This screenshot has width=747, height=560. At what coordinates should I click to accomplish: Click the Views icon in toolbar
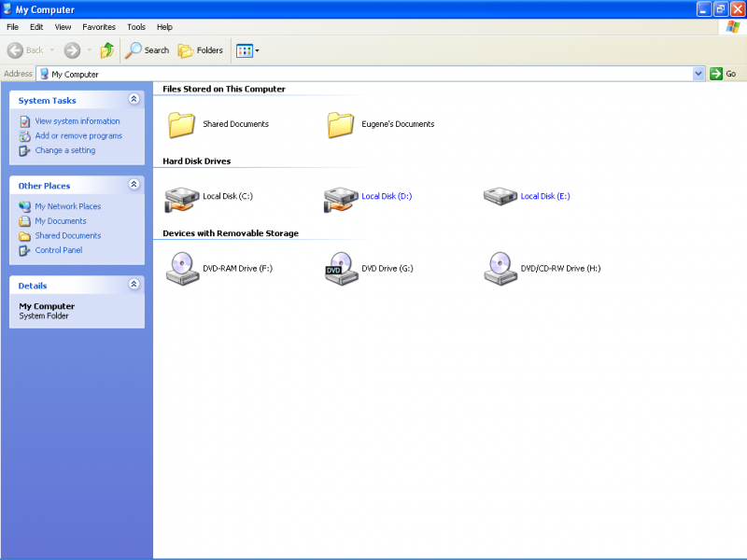(245, 50)
